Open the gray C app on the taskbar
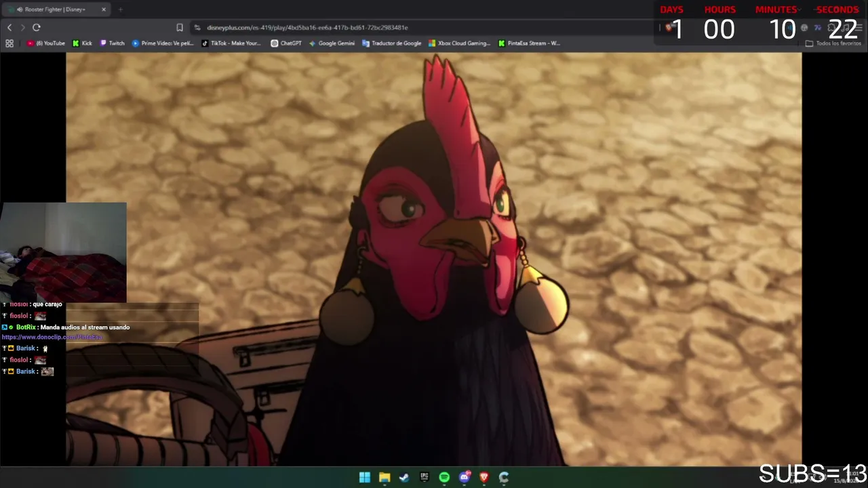Image resolution: width=868 pixels, height=488 pixels. 504,477
